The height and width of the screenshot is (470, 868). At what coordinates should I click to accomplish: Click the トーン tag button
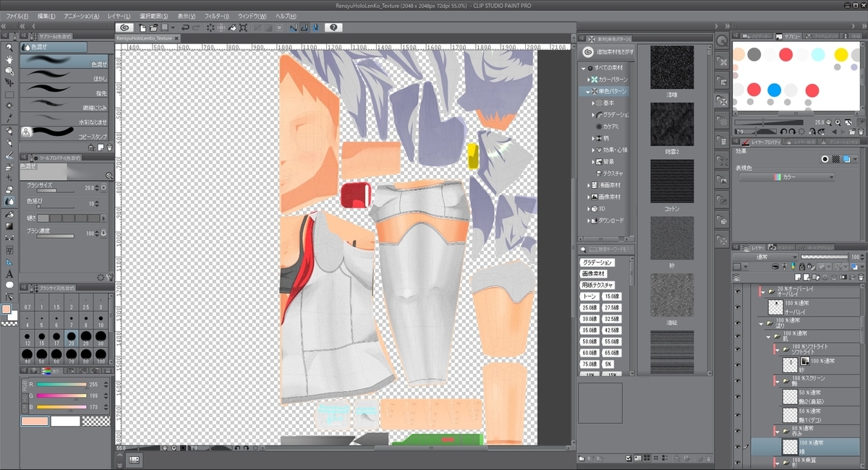pos(590,296)
